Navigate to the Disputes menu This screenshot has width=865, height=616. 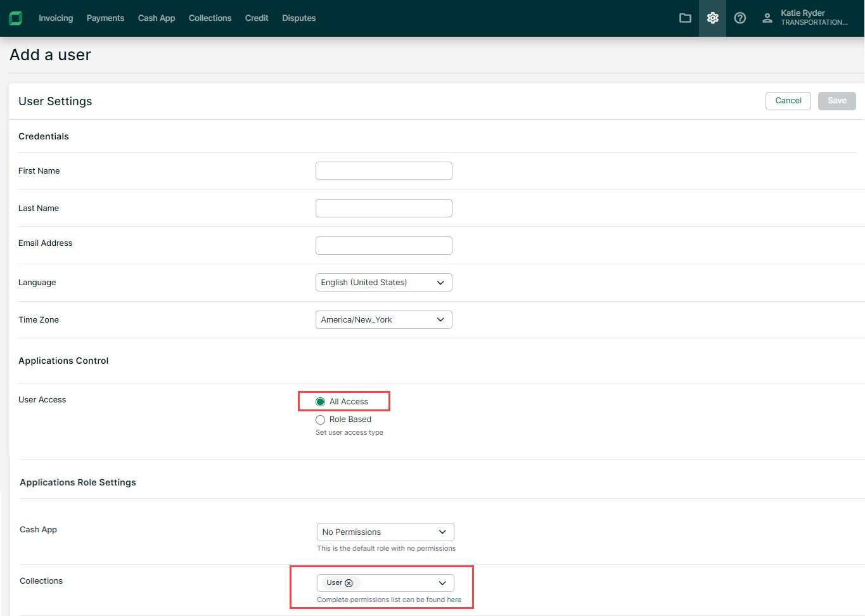tap(298, 18)
